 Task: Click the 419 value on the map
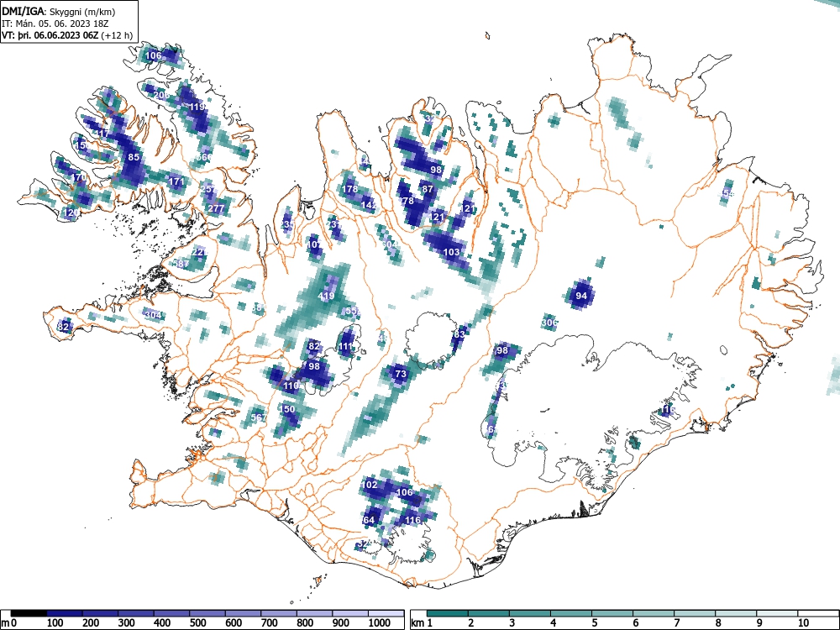(x=326, y=296)
